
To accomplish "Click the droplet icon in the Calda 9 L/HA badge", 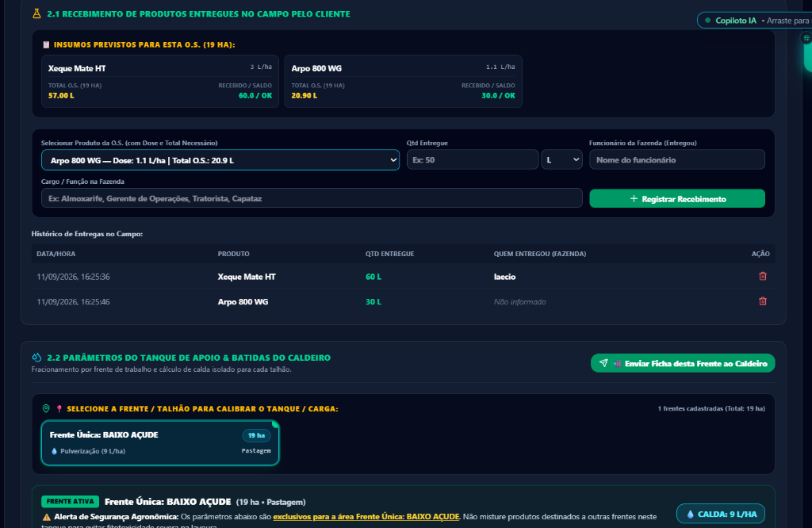I will [x=690, y=515].
